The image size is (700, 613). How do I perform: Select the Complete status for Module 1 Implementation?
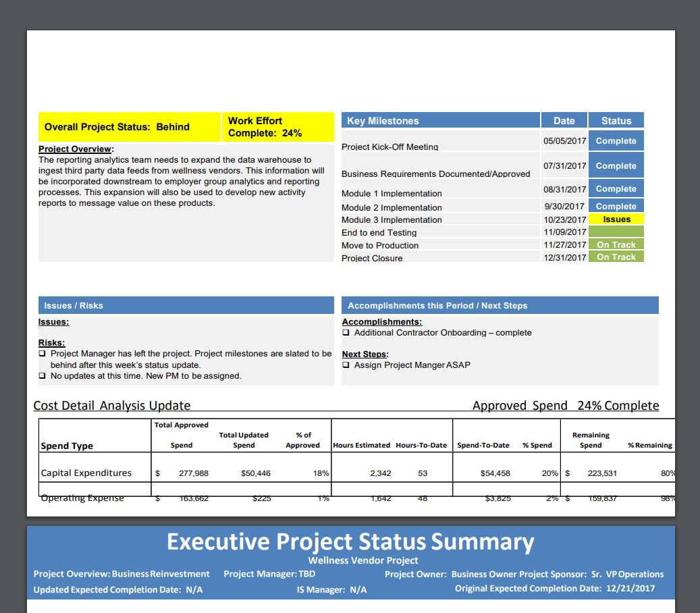pyautogui.click(x=615, y=188)
